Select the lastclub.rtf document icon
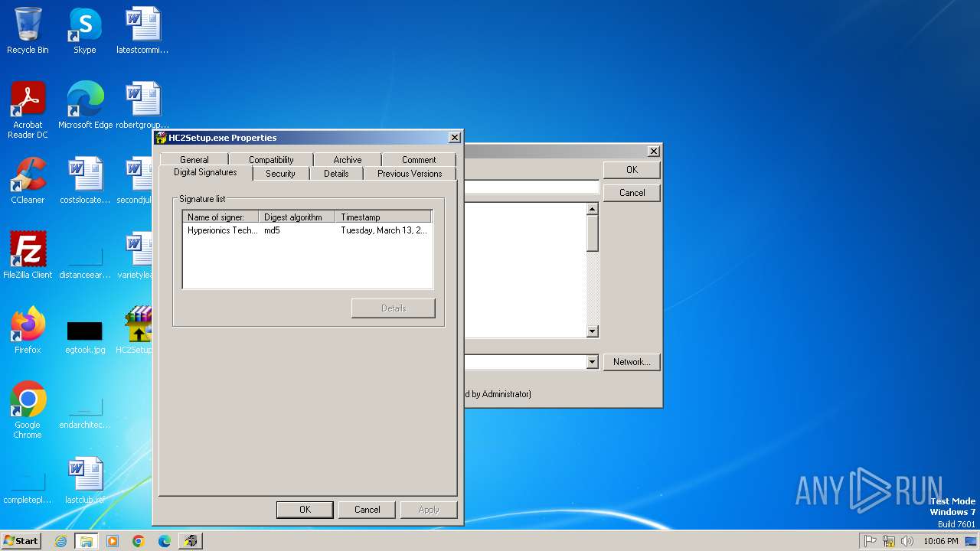The width and height of the screenshot is (980, 551). 85,481
